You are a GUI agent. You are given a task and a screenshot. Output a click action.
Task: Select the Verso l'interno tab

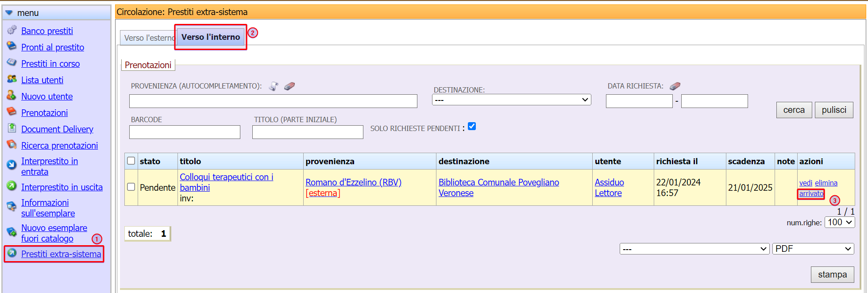click(x=211, y=37)
